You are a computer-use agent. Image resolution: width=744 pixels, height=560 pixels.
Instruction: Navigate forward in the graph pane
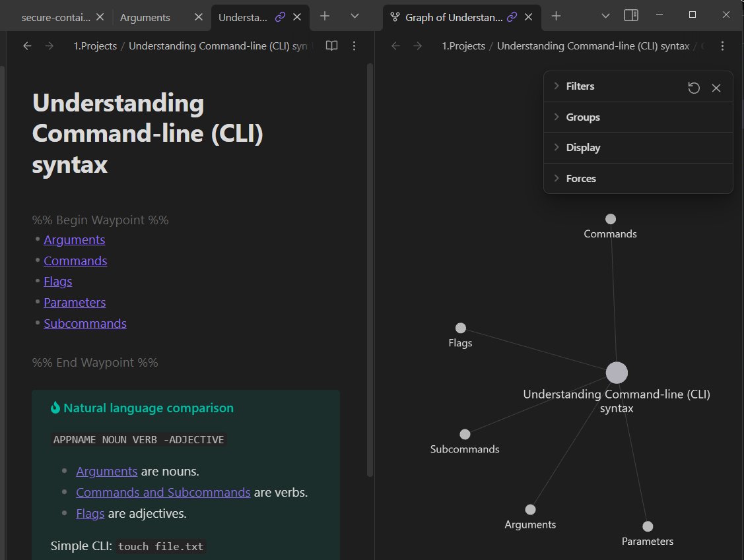[x=417, y=46]
